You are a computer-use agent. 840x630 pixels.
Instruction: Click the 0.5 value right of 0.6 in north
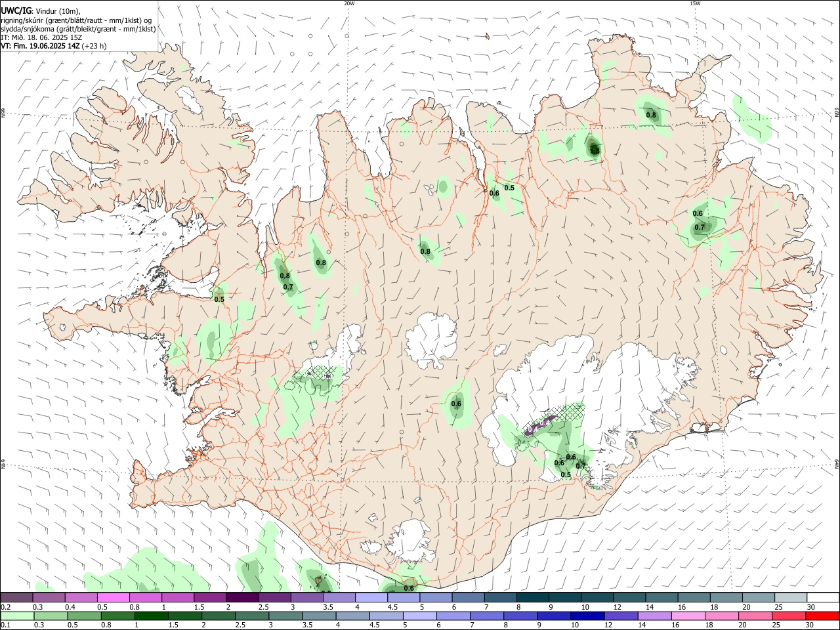click(509, 188)
